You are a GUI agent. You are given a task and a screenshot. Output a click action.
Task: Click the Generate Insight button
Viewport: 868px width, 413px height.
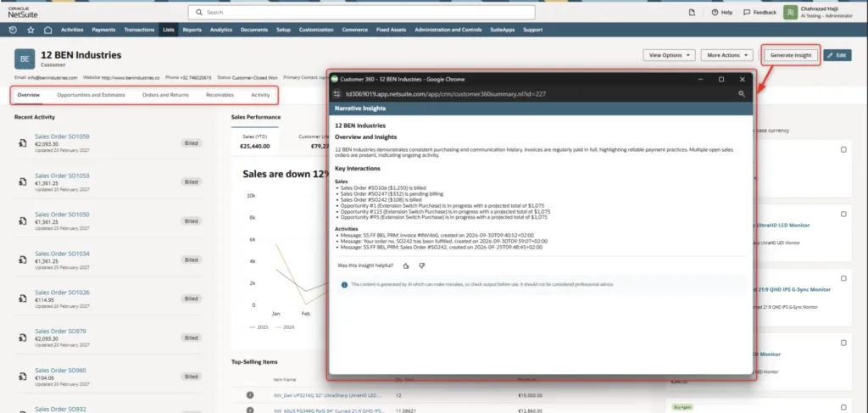click(791, 55)
